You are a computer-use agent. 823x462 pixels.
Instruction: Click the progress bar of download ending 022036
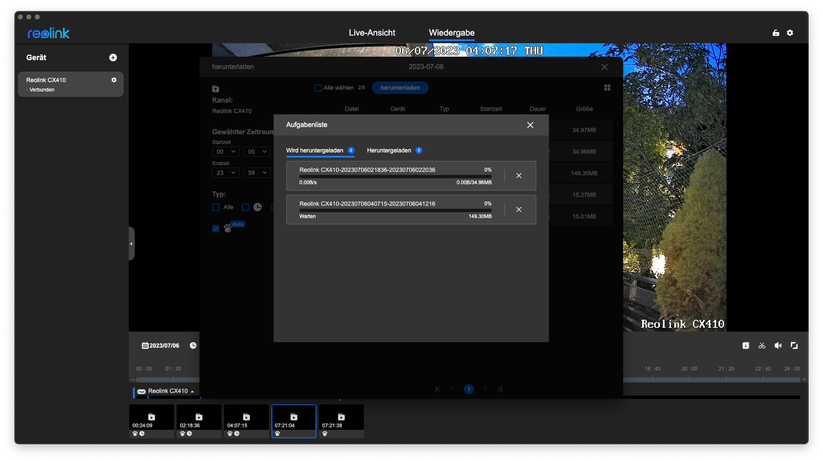tap(395, 177)
